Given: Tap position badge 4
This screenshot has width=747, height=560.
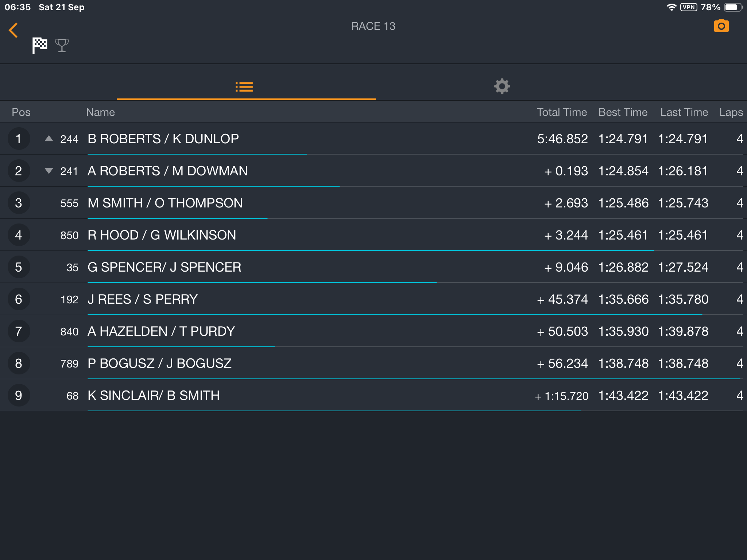Looking at the screenshot, I should click(19, 235).
